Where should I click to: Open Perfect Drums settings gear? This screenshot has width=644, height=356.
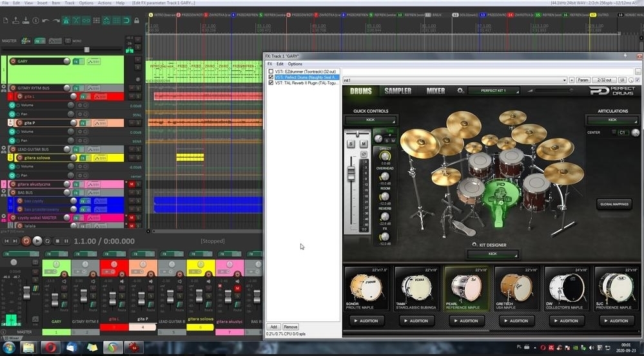460,91
